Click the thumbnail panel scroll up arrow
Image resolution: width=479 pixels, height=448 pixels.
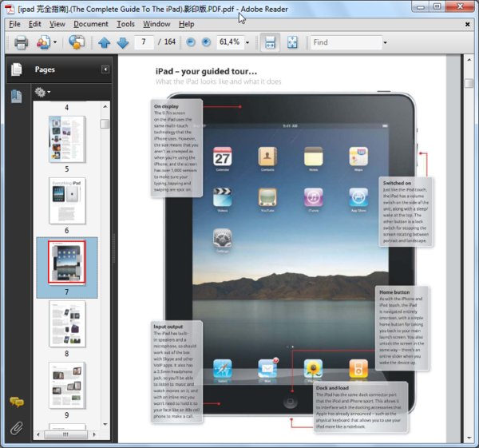(x=105, y=106)
